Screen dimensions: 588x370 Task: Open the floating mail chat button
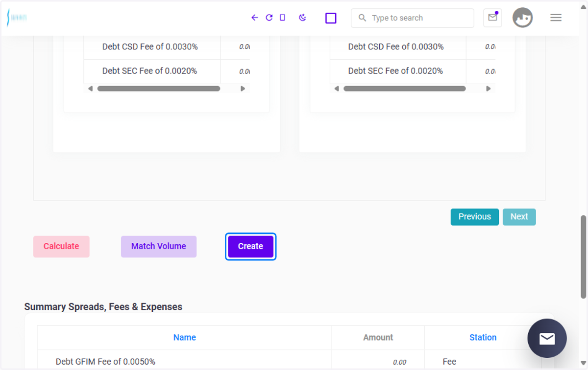547,338
